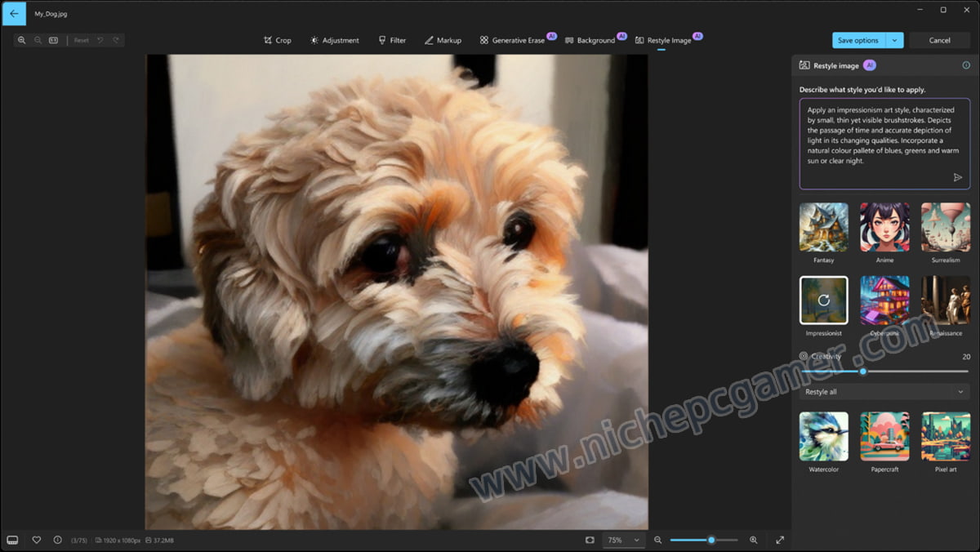Select the Pixel art style thumbnail
The height and width of the screenshot is (552, 980).
946,436
